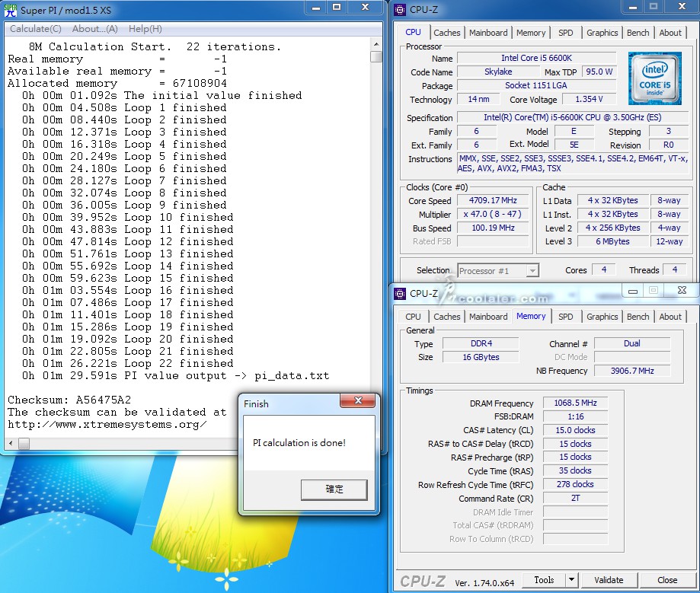Click the NB Frequency value '3906.7 MHz'
The image size is (700, 593).
(632, 371)
